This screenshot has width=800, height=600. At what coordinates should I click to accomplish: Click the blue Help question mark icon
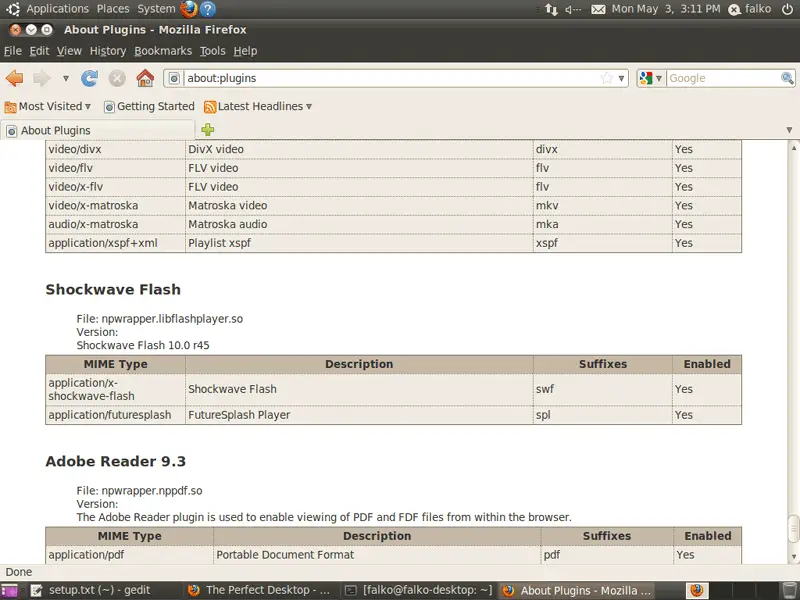click(207, 9)
